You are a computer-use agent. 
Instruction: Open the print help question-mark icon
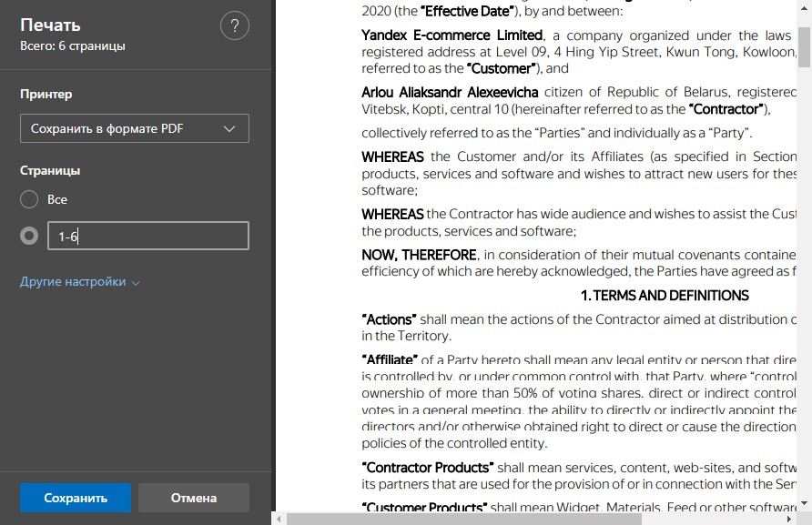tap(235, 25)
